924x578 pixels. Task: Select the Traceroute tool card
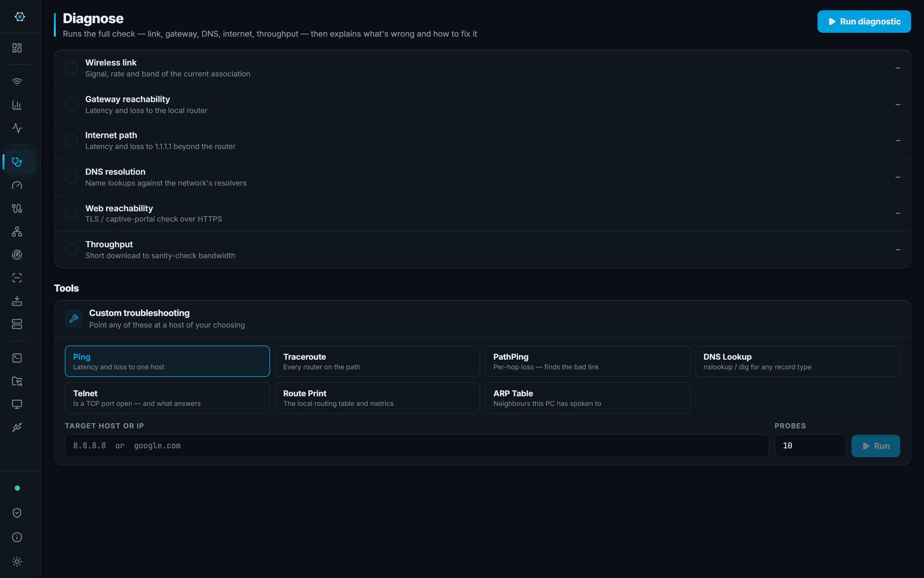point(377,361)
